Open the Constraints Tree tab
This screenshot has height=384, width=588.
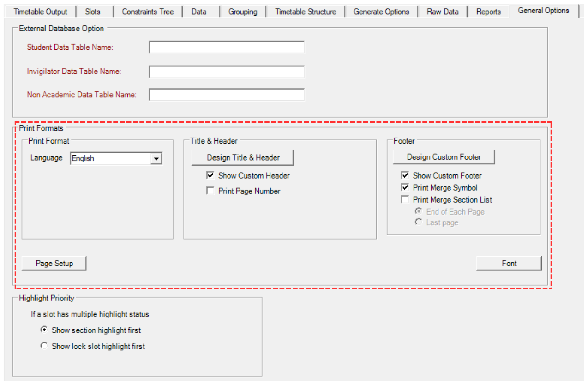click(x=148, y=12)
